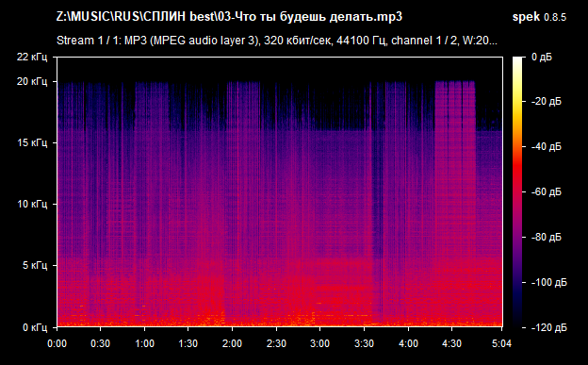Click the '5:04' end time label
The width and height of the screenshot is (588, 365).
tap(501, 343)
